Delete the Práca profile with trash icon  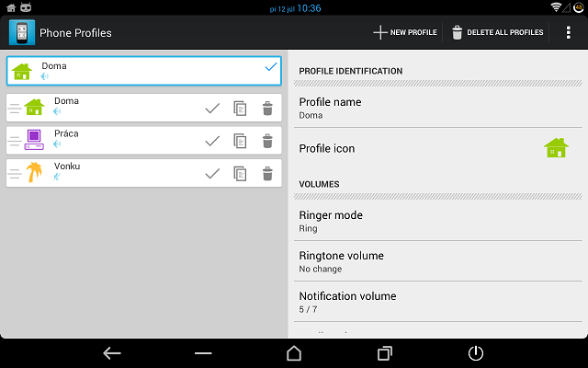(267, 141)
